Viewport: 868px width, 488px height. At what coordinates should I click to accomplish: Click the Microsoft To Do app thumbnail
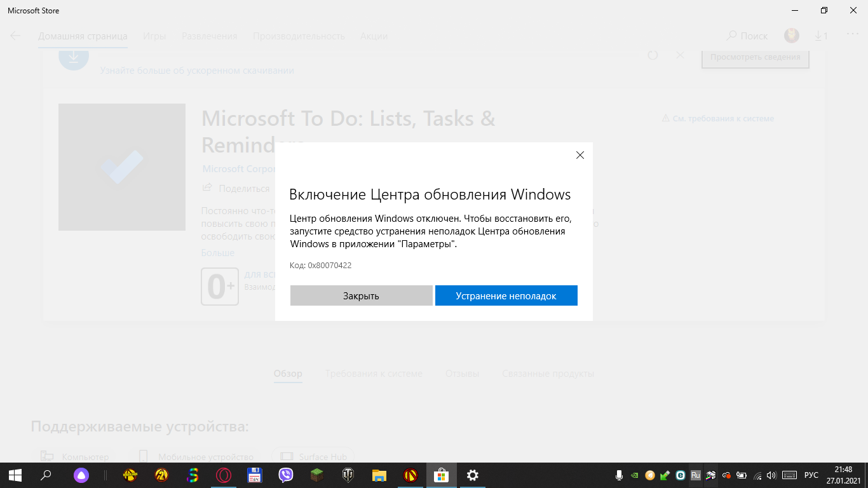(x=122, y=167)
